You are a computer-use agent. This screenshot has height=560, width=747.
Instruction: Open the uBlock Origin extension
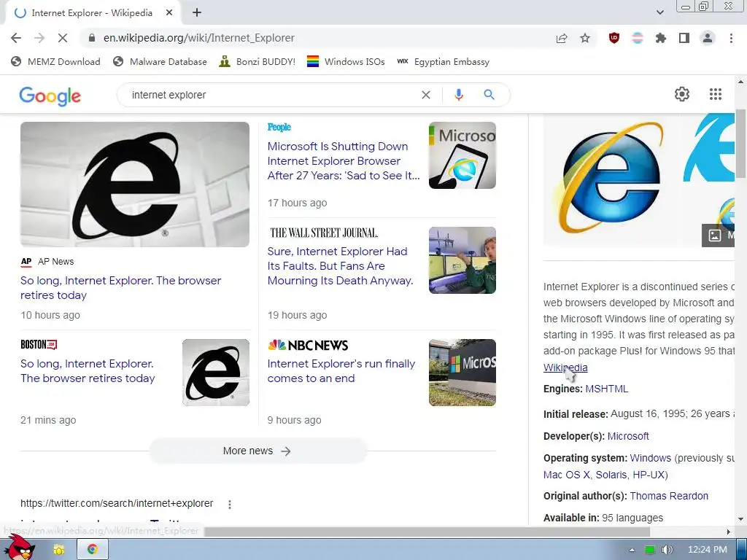click(x=614, y=38)
